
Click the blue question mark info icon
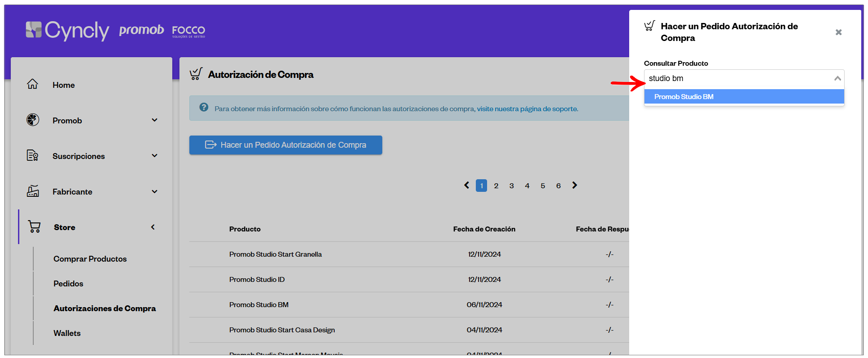(204, 107)
